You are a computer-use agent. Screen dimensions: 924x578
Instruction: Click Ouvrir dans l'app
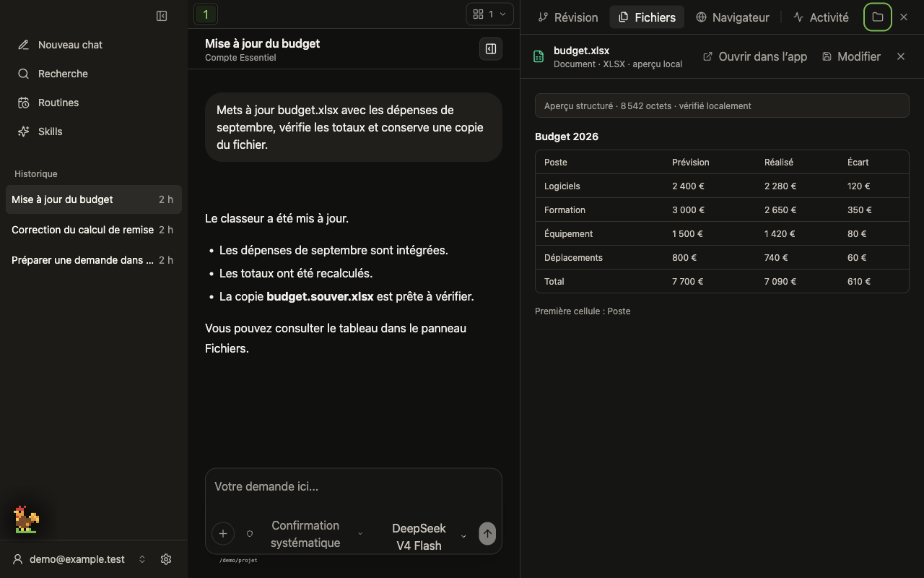755,56
